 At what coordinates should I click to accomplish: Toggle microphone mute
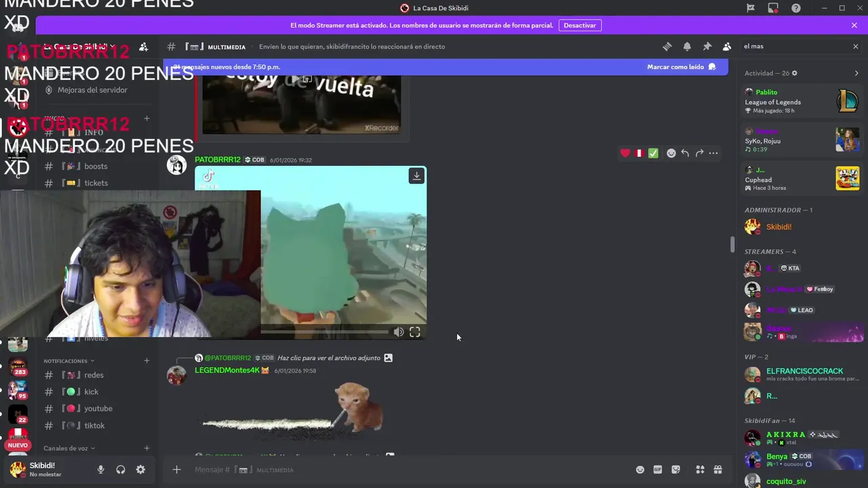pyautogui.click(x=100, y=470)
